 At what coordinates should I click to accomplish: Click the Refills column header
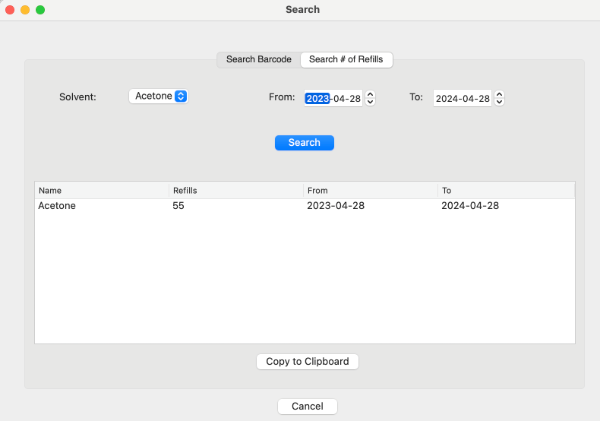click(235, 190)
